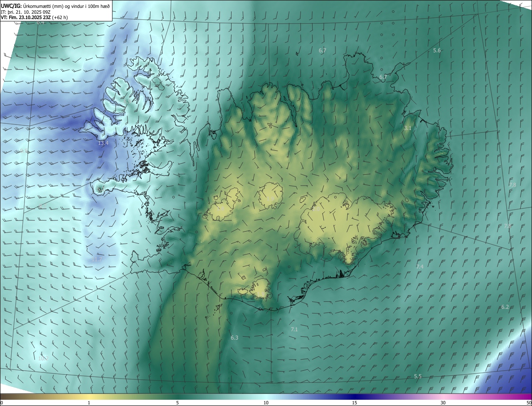
Task: Click the 6.3 value south of the coast
Action: pyautogui.click(x=234, y=338)
